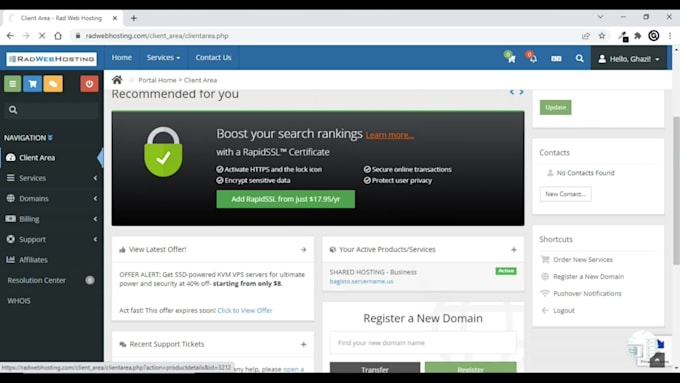The image size is (680, 383).
Task: Click the page vertical scrollbar
Action: pyautogui.click(x=676, y=191)
